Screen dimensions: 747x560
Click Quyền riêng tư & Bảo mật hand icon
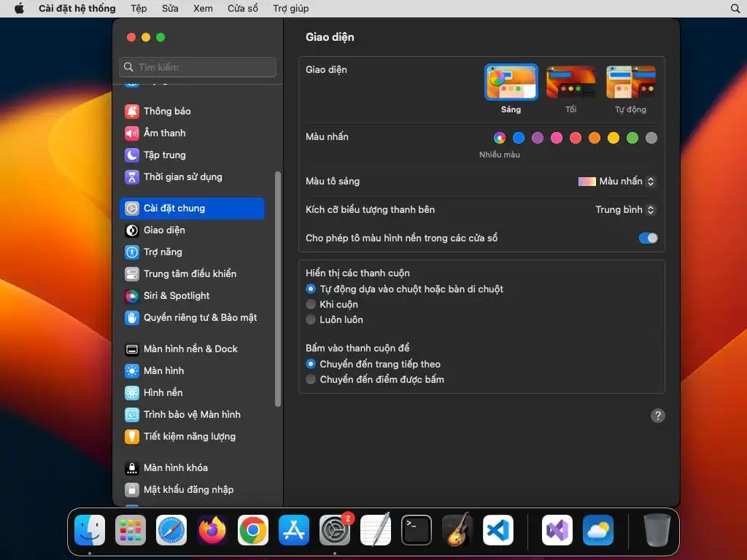[x=132, y=318]
